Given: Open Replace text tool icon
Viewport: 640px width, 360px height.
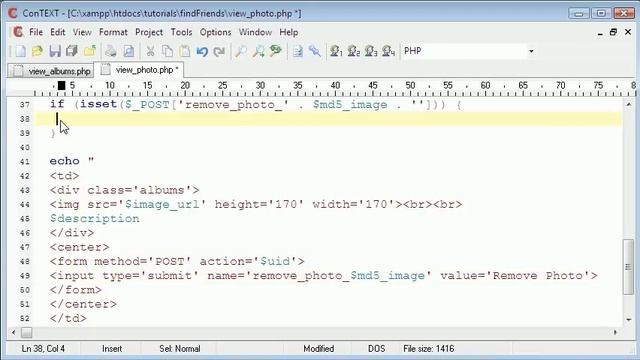Looking at the screenshot, I should pos(276,51).
